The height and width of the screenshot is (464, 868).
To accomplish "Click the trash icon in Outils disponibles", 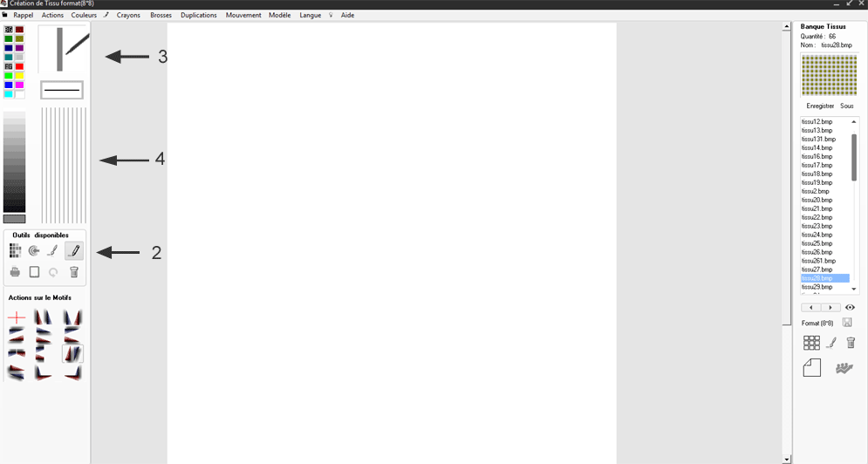I will [74, 272].
